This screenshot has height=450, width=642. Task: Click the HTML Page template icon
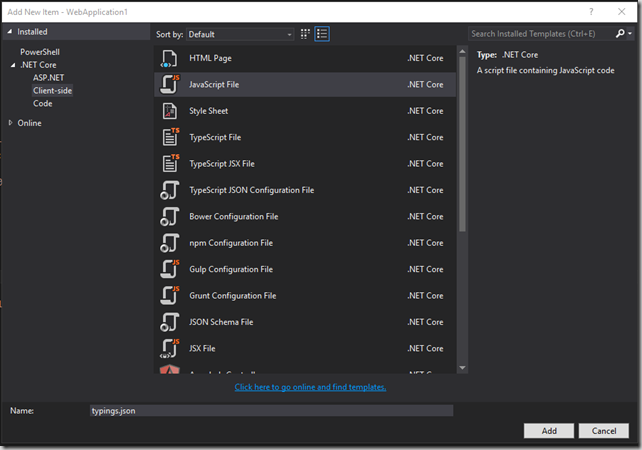pos(169,59)
